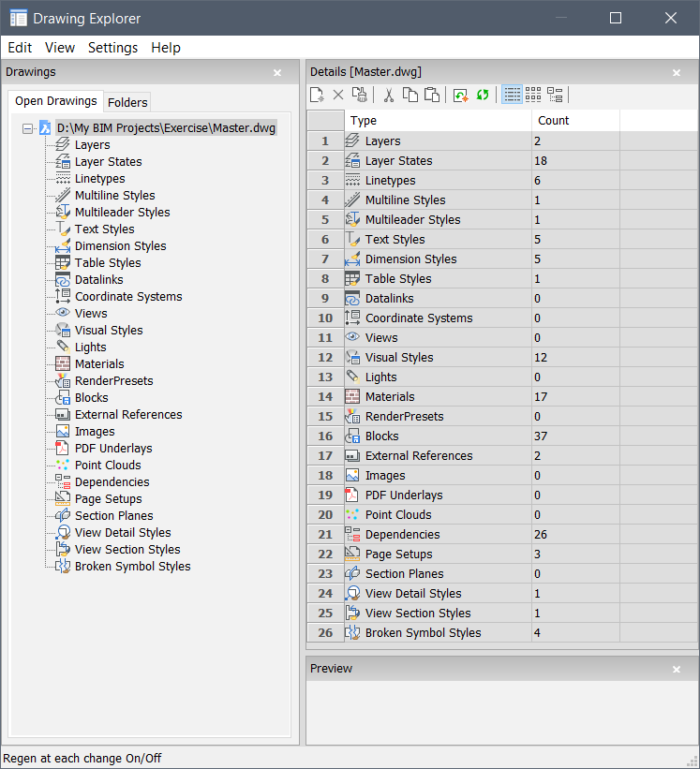Select the External References row in Details

[418, 456]
